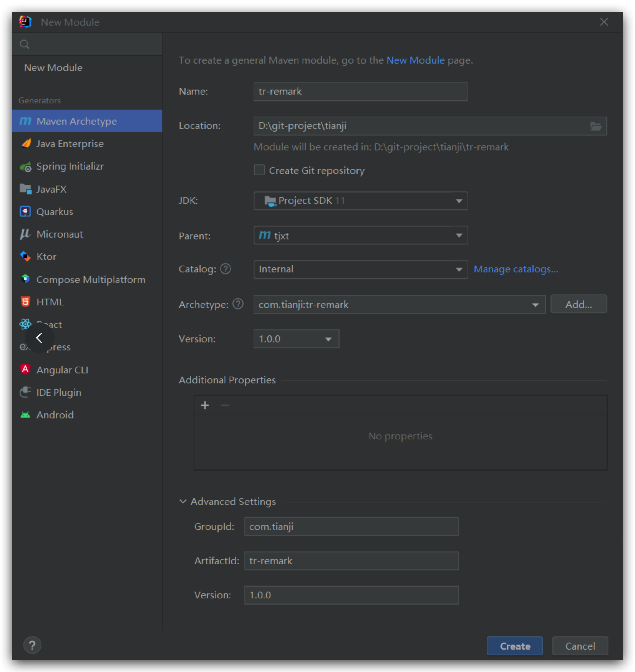
Task: Select the HTML generator icon
Action: coord(26,302)
